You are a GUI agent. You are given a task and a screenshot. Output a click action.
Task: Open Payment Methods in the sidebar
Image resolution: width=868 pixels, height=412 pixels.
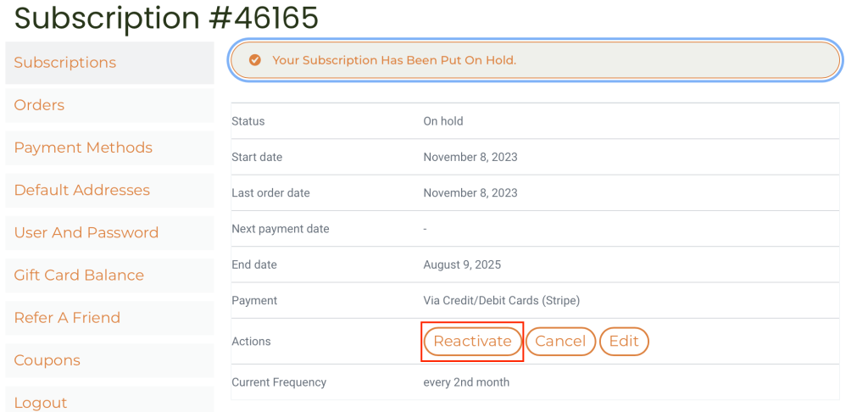point(83,148)
